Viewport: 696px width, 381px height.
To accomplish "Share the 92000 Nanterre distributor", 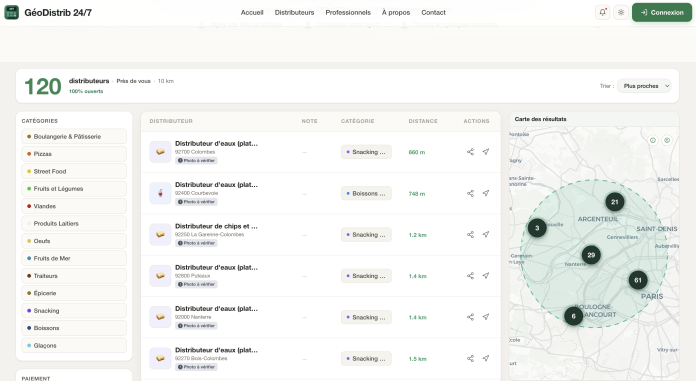I will point(471,317).
